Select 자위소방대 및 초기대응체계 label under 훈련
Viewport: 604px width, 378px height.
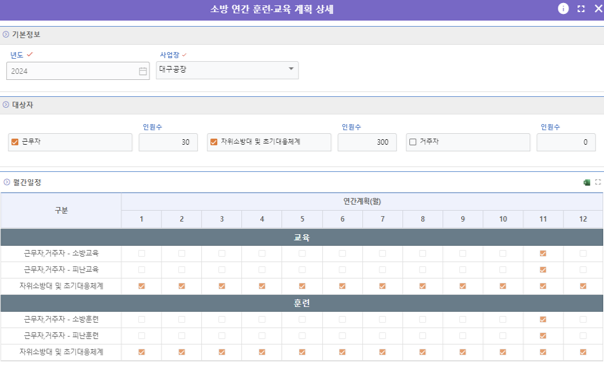61,352
